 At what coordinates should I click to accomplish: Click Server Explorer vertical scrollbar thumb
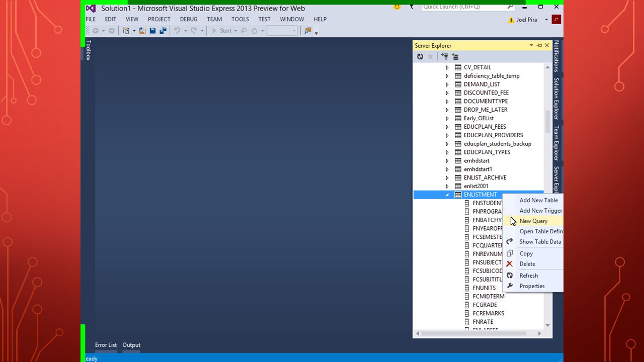pos(547,121)
